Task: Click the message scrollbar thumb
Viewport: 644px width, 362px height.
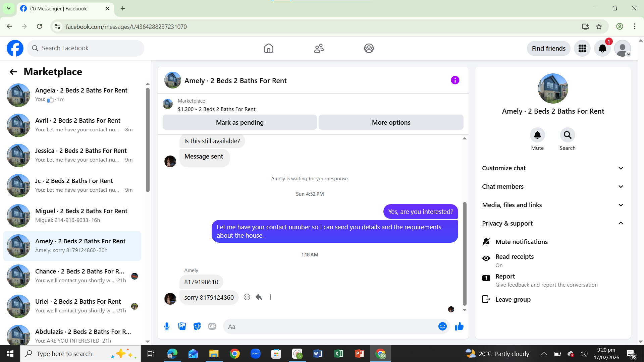Action: pyautogui.click(x=465, y=253)
